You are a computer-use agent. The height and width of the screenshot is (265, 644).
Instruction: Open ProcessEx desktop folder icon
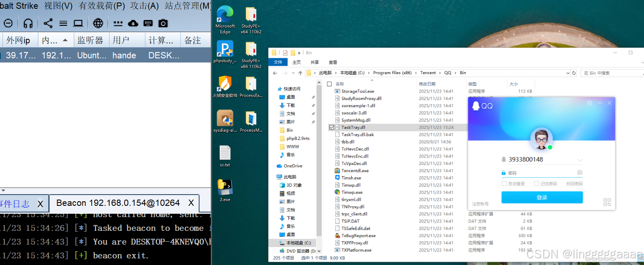click(251, 87)
